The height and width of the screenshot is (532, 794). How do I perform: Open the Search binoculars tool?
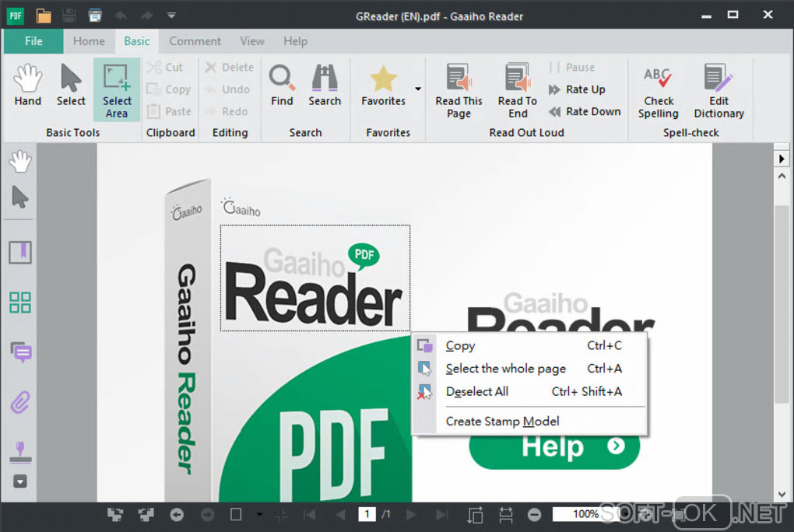(325, 85)
